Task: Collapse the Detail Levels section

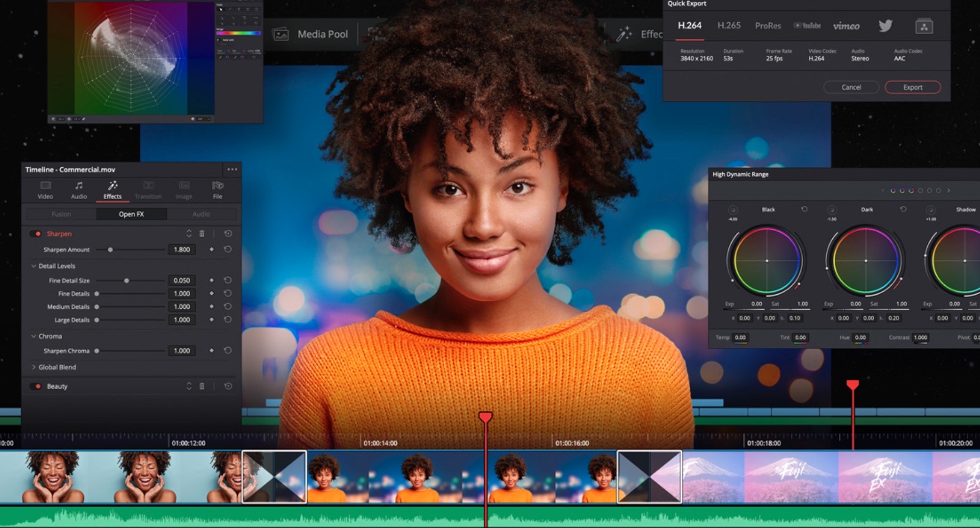Action: pyautogui.click(x=34, y=266)
